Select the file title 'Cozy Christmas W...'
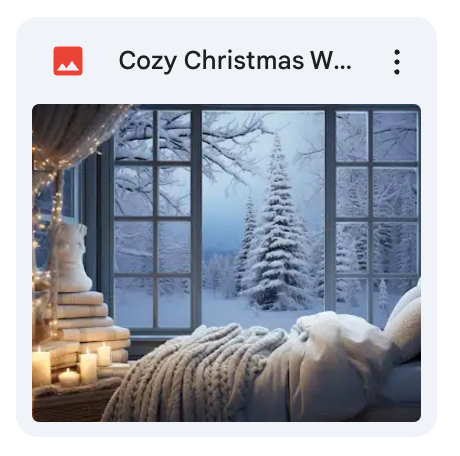This screenshot has height=456, width=460. (x=235, y=61)
